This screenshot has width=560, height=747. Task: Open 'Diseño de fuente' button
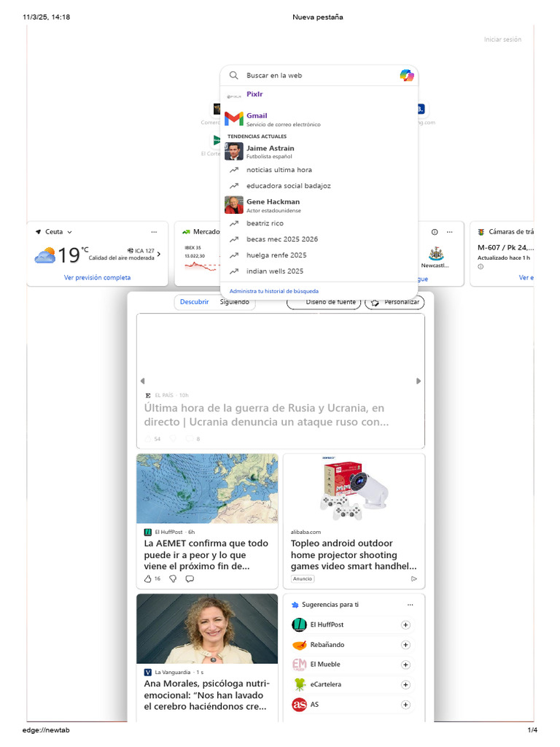(324, 303)
